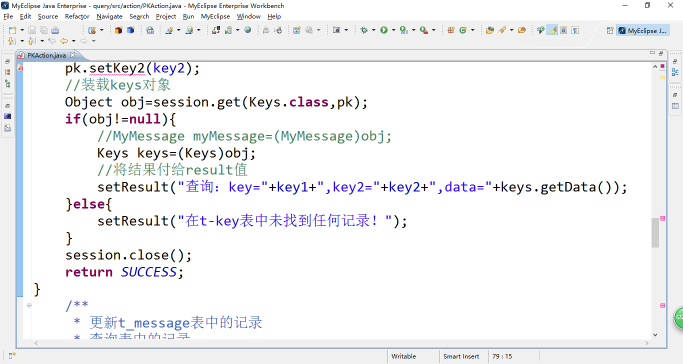
Task: Collapse the Javadoc comment fold marker
Action: [29, 305]
